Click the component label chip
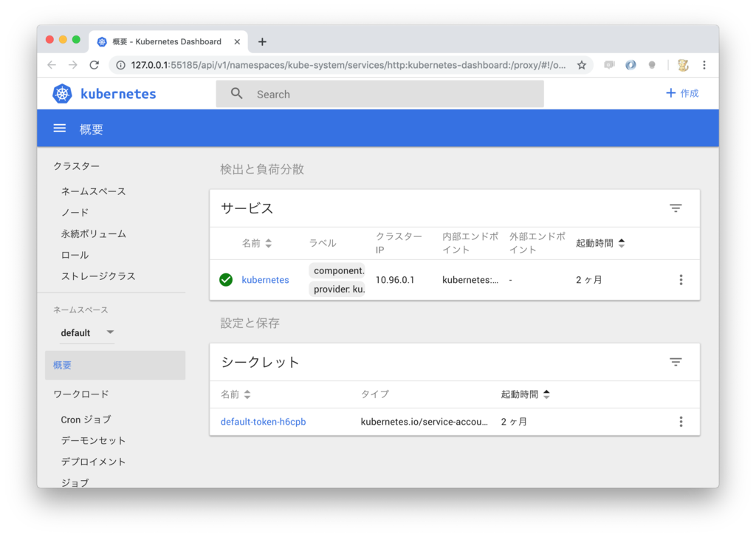 [x=337, y=270]
